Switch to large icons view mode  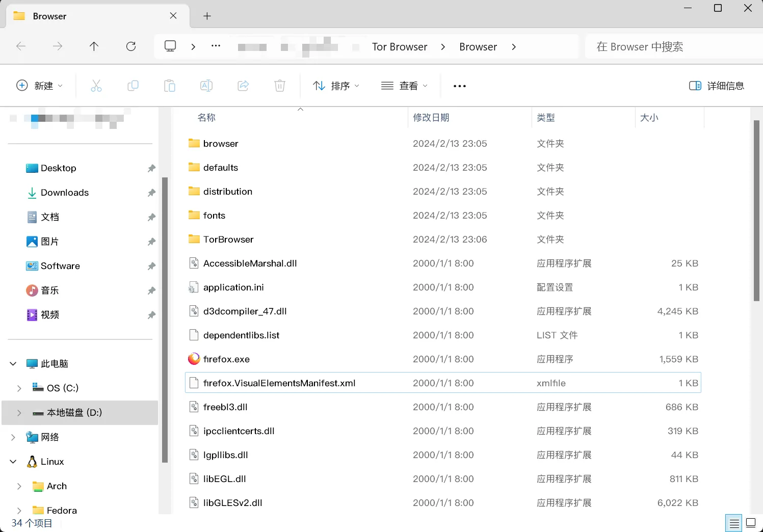(x=751, y=523)
